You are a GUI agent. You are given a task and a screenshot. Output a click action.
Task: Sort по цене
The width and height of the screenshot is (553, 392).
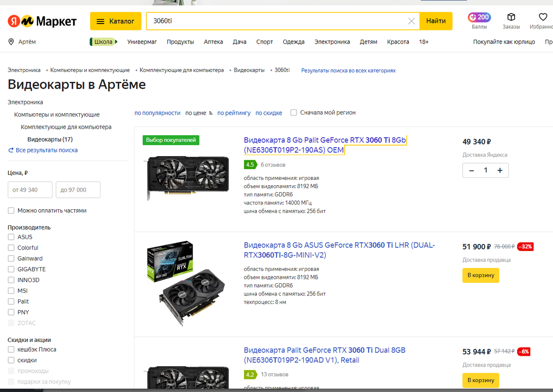pos(196,113)
